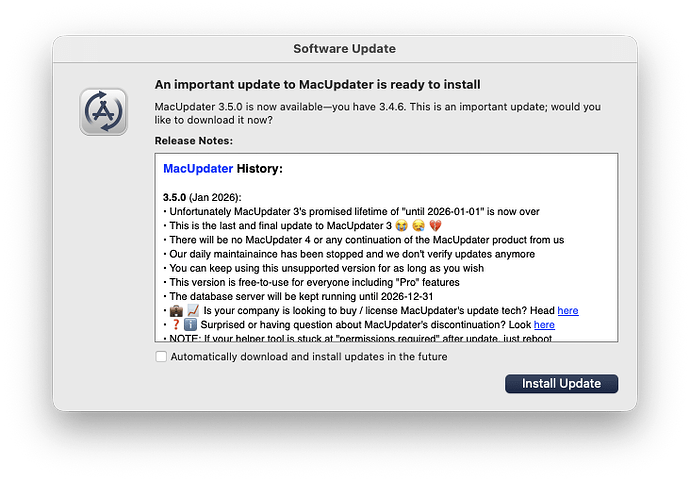The height and width of the screenshot is (480, 690).
Task: Select the '3.5.0 (Jan 2026):' version line
Action: pyautogui.click(x=202, y=197)
